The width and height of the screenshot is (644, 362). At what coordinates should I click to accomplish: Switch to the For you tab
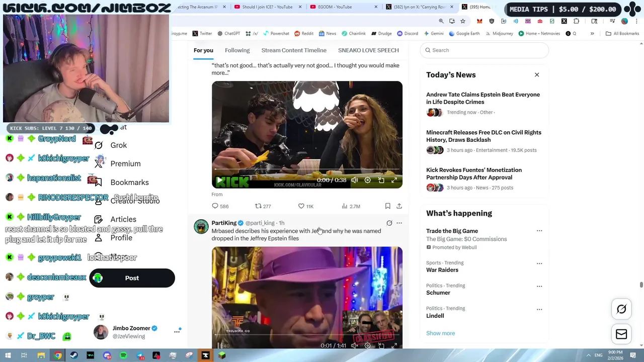point(203,50)
